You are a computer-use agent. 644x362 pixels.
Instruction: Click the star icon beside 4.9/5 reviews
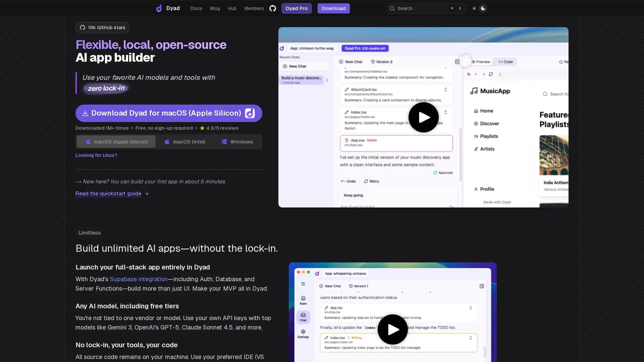pos(202,128)
